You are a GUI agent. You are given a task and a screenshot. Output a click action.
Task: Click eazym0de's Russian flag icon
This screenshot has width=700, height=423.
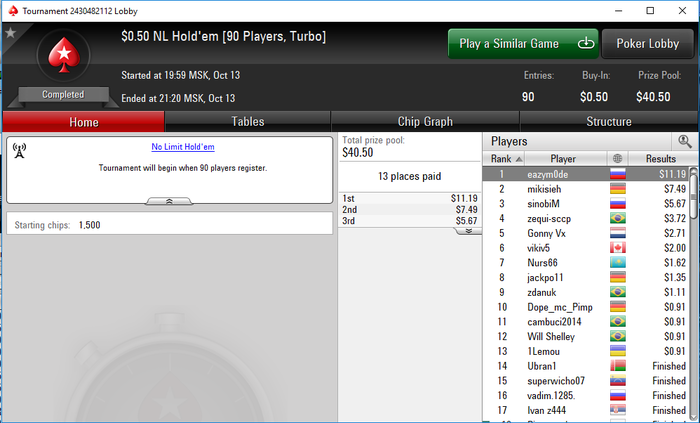point(618,174)
